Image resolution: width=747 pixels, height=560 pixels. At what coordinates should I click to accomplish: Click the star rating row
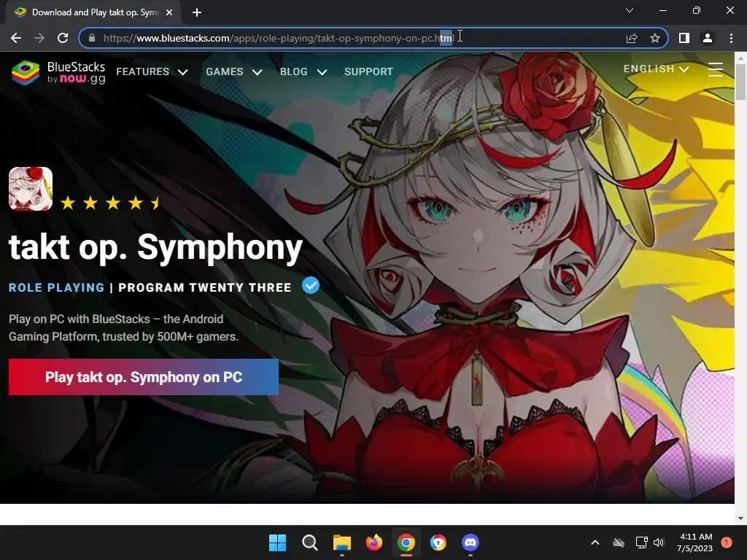[111, 203]
